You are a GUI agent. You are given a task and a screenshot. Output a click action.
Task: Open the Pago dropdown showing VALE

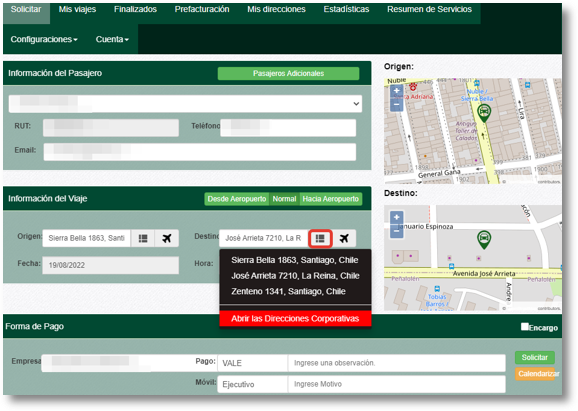point(253,363)
